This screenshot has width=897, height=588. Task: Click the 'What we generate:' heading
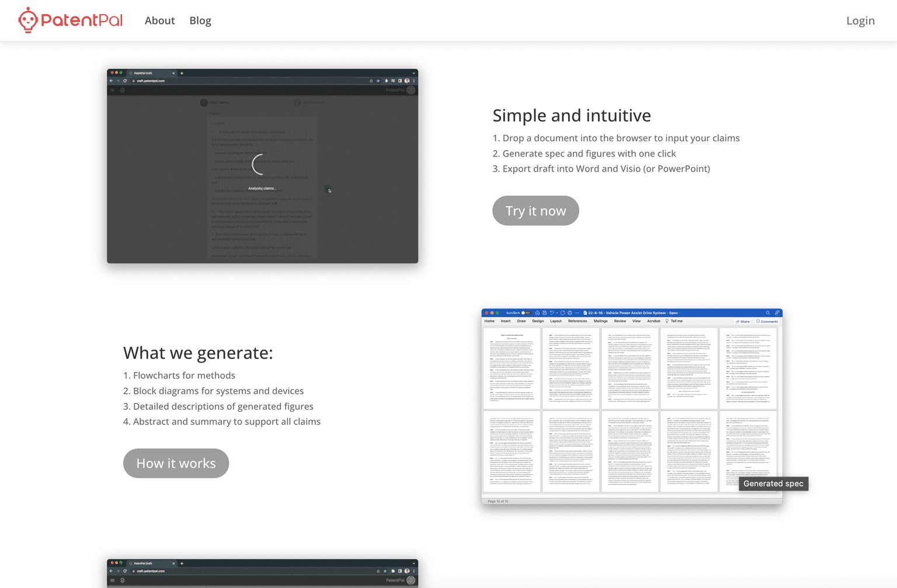coord(198,353)
